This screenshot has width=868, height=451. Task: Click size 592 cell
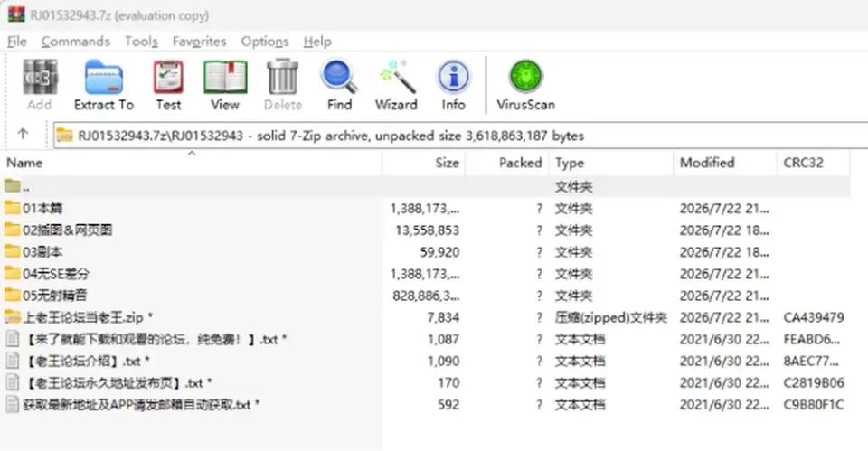[x=448, y=405]
